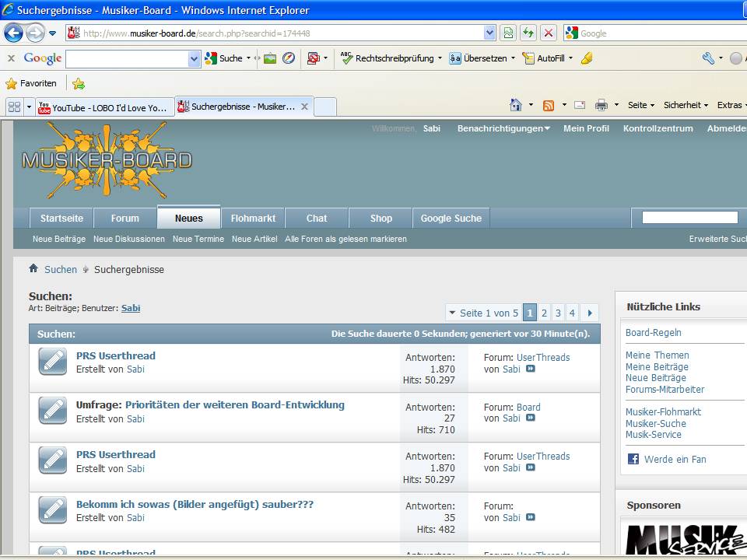Open Rechtschreibprüfung spell check
The image size is (747, 560).
pyautogui.click(x=387, y=58)
